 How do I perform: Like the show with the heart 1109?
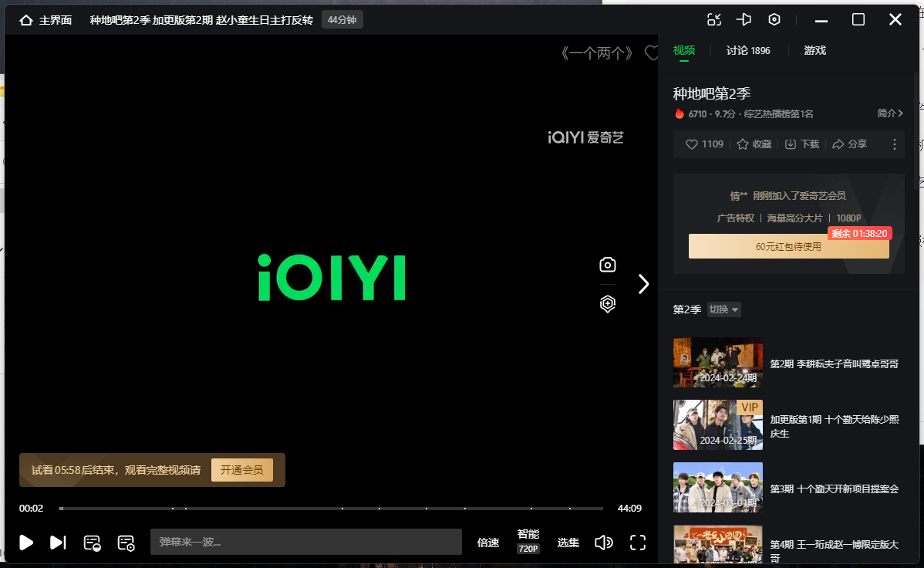coord(703,144)
